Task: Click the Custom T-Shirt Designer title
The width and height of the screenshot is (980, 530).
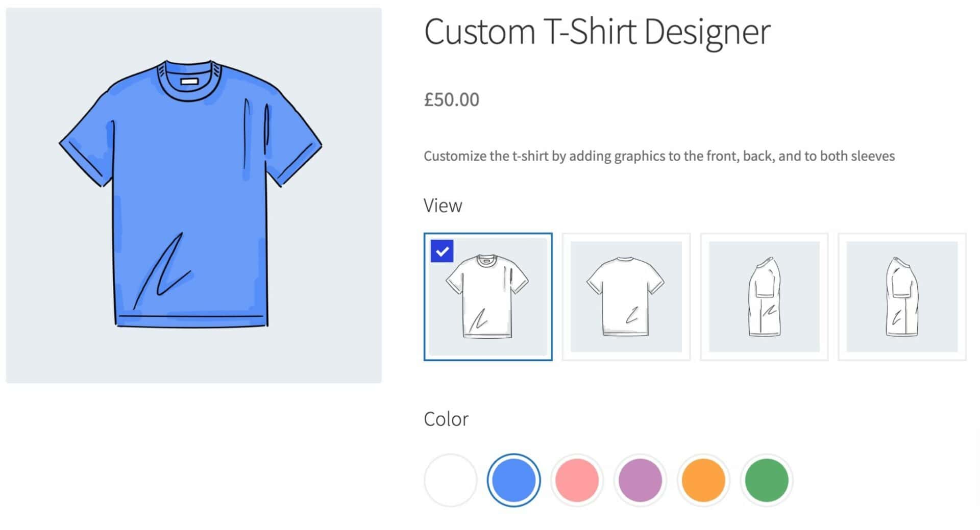Action: coord(597,32)
